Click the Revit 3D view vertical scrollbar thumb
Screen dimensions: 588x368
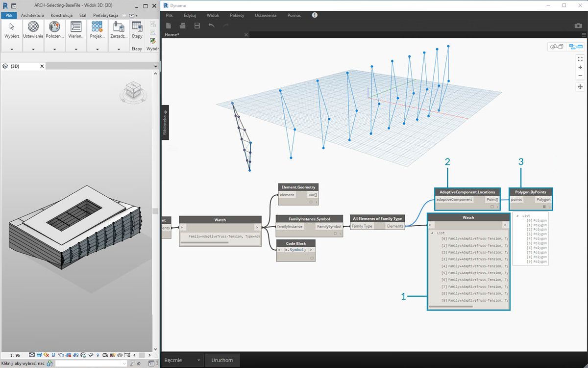pyautogui.click(x=155, y=211)
